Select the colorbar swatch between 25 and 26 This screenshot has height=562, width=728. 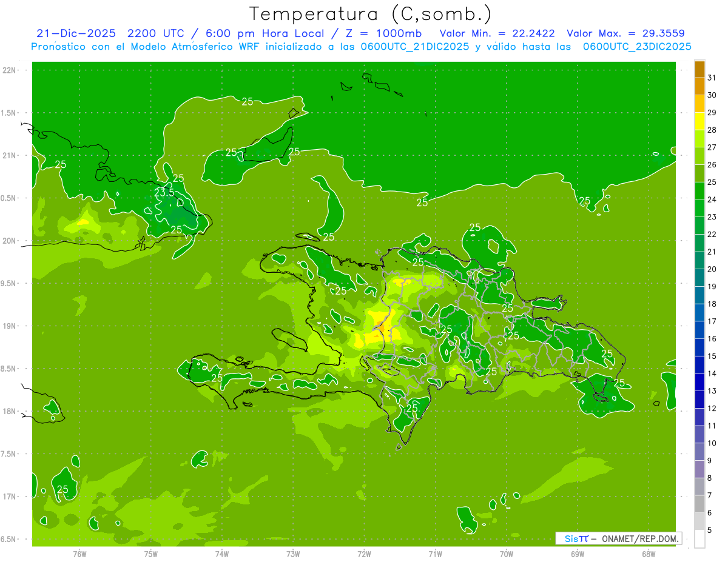pos(699,173)
